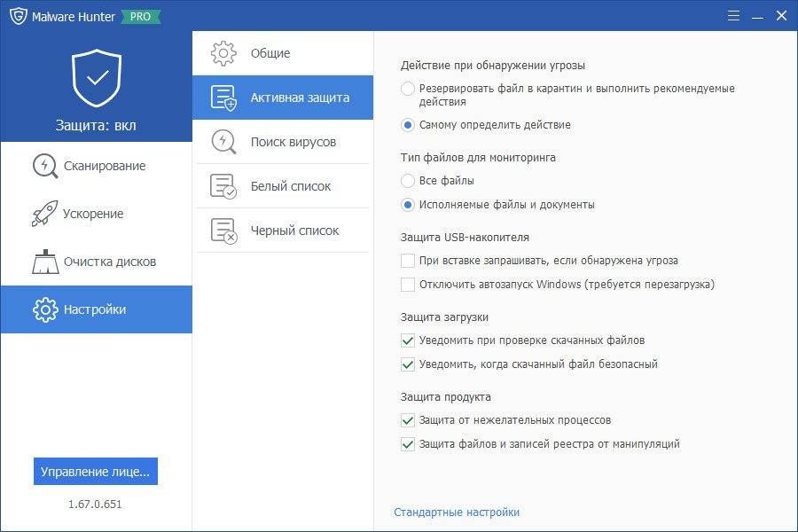The width and height of the screenshot is (798, 532).
Task: Click the large protection status shield icon
Action: [x=97, y=78]
